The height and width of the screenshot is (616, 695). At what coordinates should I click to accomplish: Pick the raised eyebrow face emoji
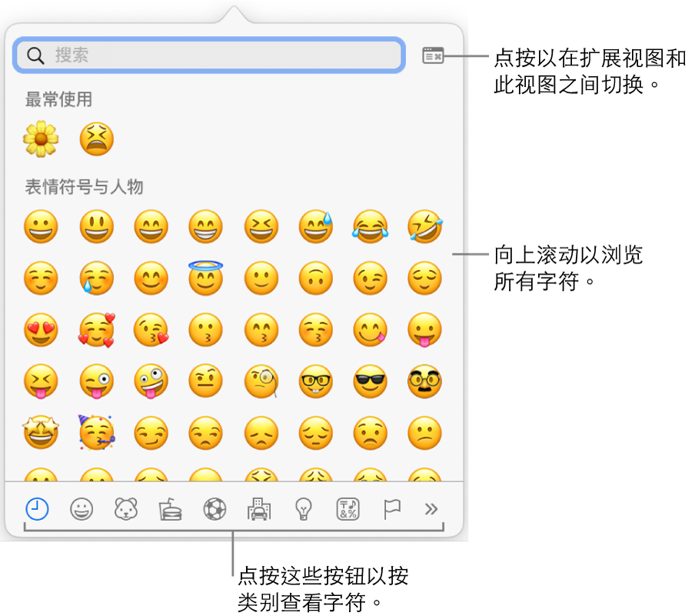[x=206, y=381]
